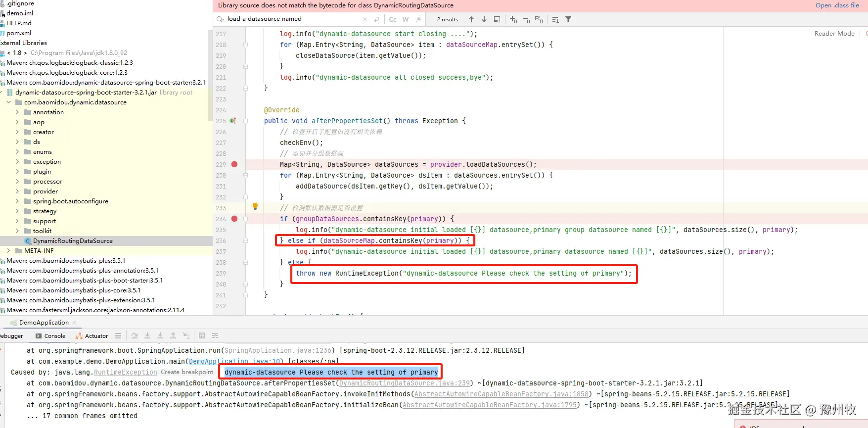
Task: Click RuntimeException link in console
Action: coord(126,372)
